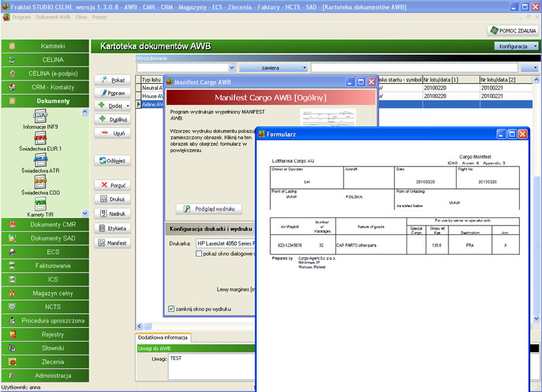Open the Dokument AWB menu
The height and width of the screenshot is (392, 542).
click(x=53, y=17)
